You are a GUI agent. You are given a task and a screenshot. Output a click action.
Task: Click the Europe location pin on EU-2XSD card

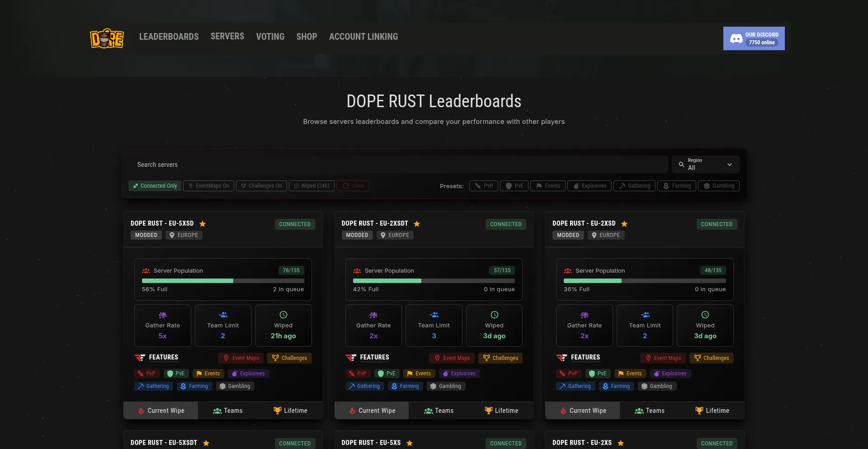point(594,235)
